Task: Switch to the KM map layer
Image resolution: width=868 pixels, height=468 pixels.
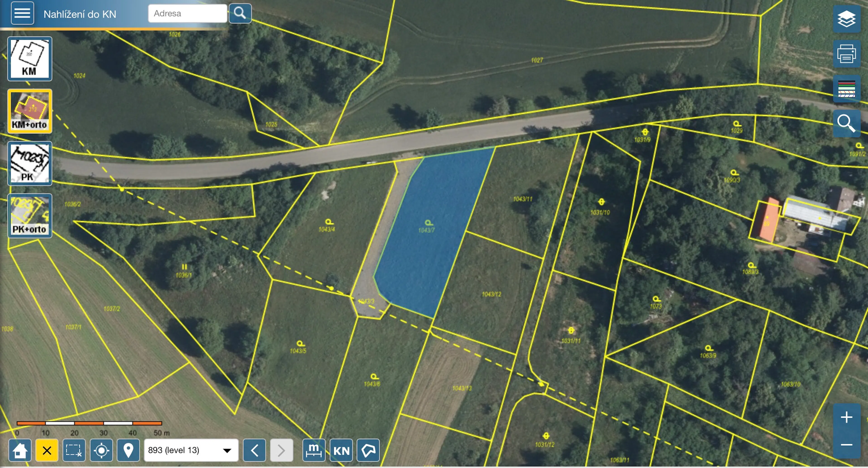Action: click(x=30, y=59)
